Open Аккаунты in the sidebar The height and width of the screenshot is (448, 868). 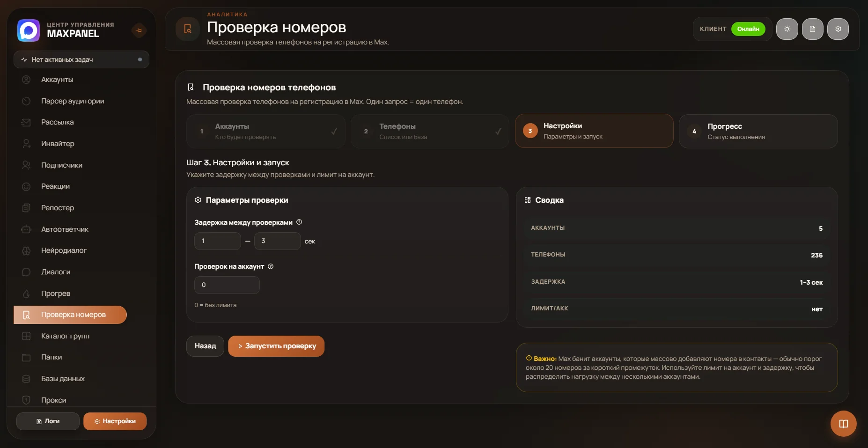(57, 80)
